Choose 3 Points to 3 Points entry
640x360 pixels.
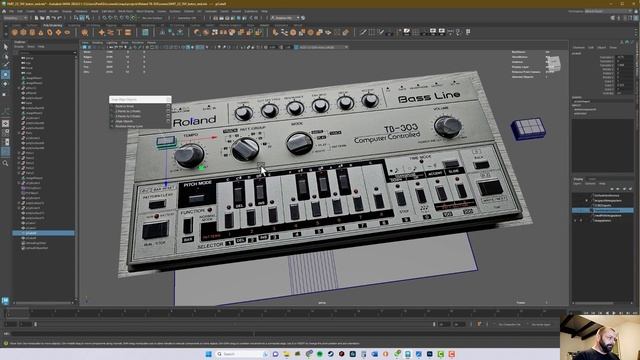(128, 116)
